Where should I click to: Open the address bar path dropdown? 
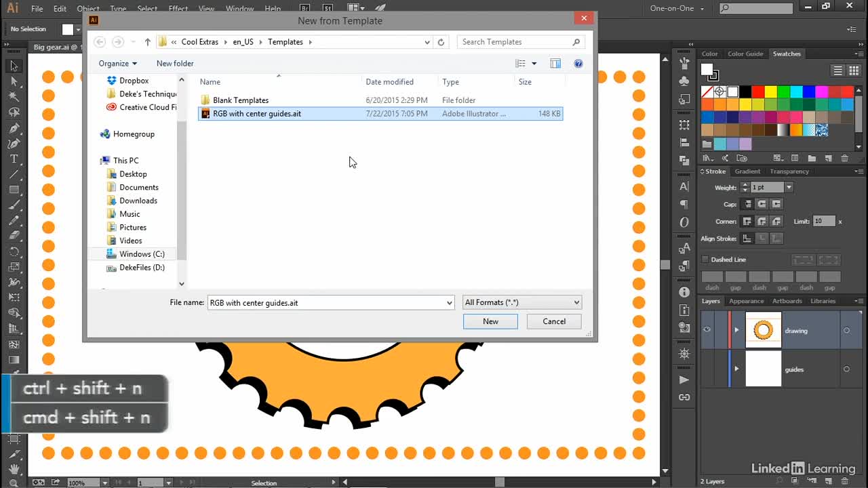(x=427, y=42)
